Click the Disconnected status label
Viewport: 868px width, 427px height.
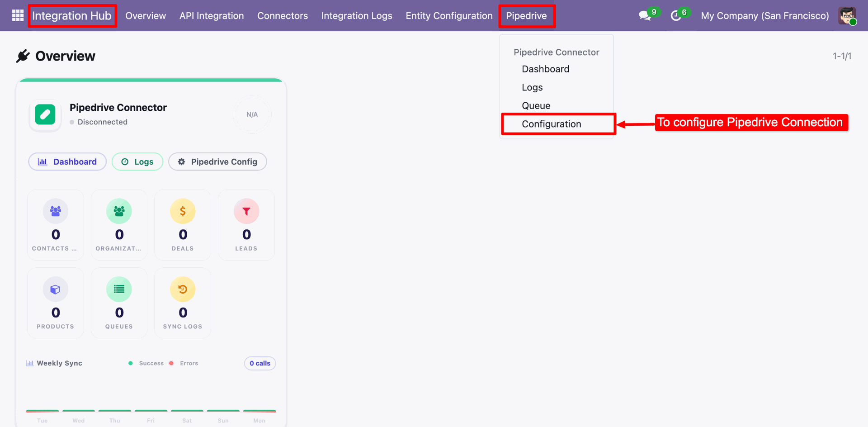coord(103,122)
